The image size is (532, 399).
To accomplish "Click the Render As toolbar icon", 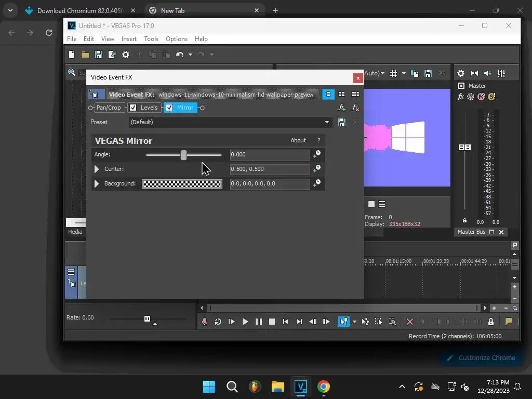I will (112, 55).
